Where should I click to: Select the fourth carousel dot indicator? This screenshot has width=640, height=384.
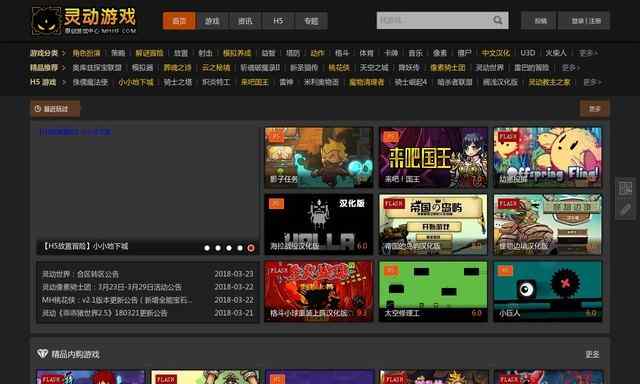pyautogui.click(x=240, y=248)
